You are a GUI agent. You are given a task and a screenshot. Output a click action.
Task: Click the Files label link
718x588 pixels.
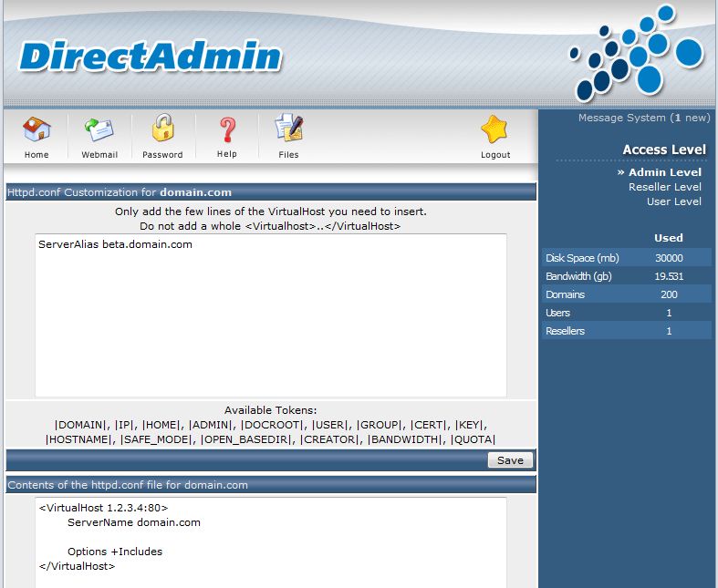(288, 155)
